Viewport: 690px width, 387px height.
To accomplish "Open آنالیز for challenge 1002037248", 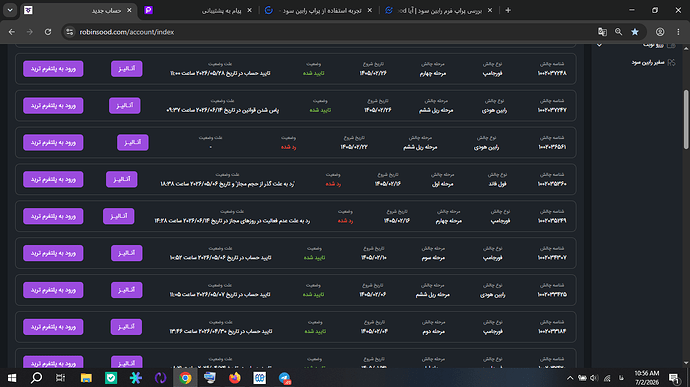I will coord(127,69).
